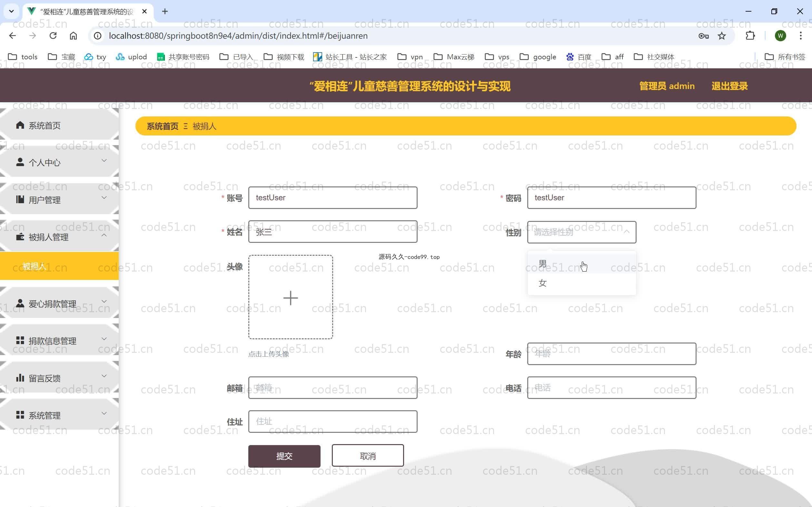Click the 用户管理 sidebar icon
812x507 pixels.
click(20, 200)
